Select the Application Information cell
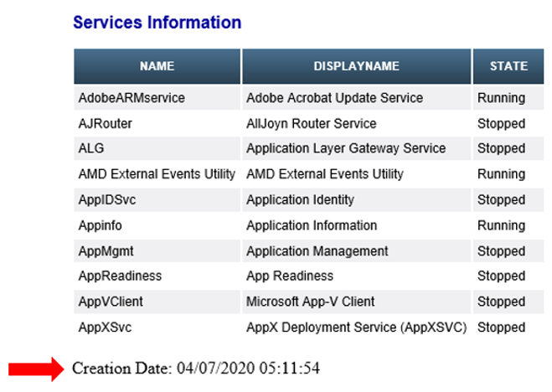 [x=357, y=225]
